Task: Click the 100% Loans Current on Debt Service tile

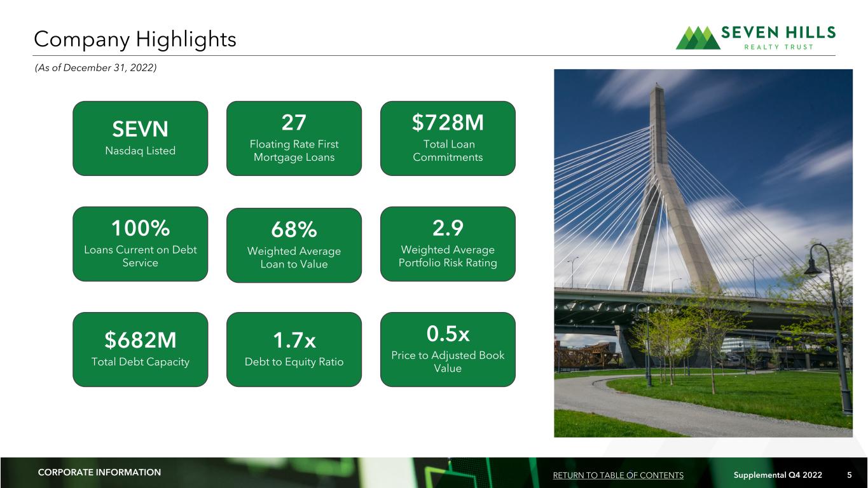Action: tap(141, 244)
